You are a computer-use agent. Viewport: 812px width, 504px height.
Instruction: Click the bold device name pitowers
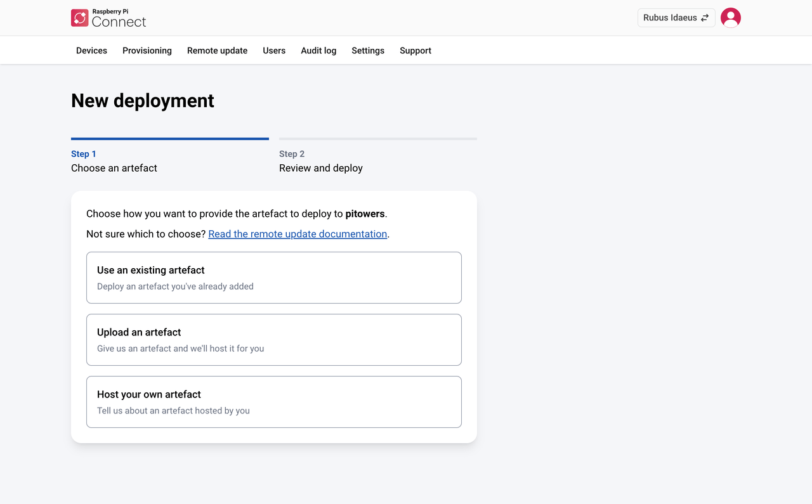(x=365, y=214)
